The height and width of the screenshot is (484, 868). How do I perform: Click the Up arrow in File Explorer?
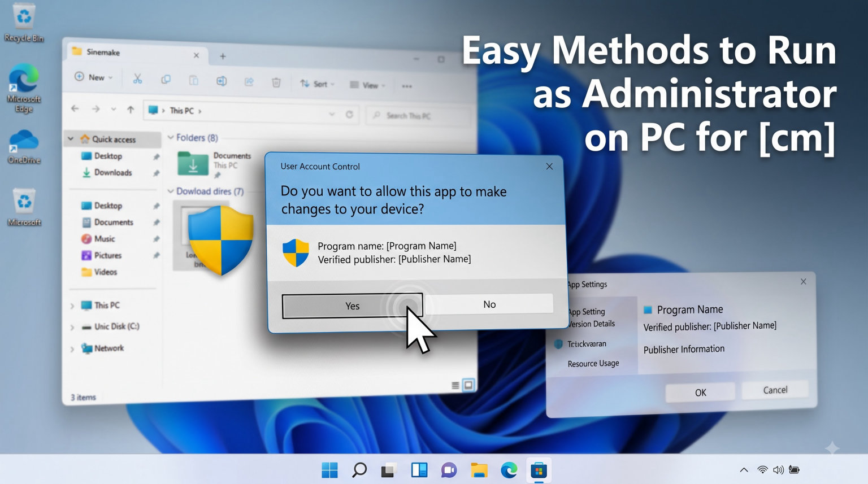click(131, 110)
